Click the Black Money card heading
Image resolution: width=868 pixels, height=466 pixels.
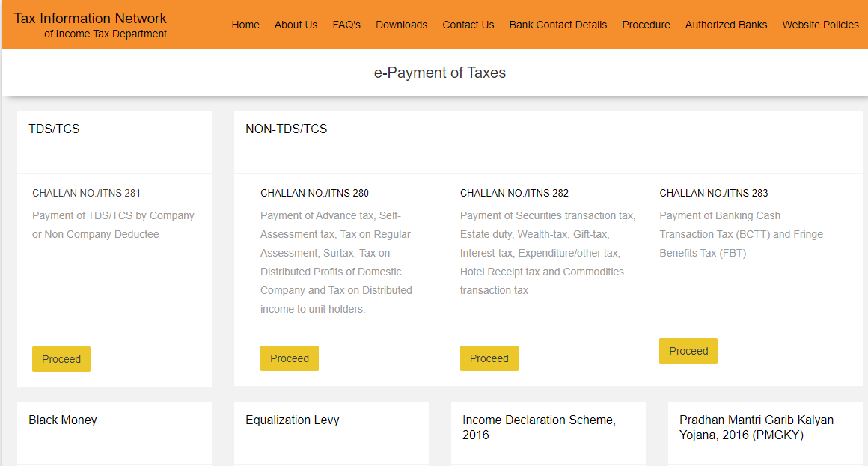click(x=63, y=420)
